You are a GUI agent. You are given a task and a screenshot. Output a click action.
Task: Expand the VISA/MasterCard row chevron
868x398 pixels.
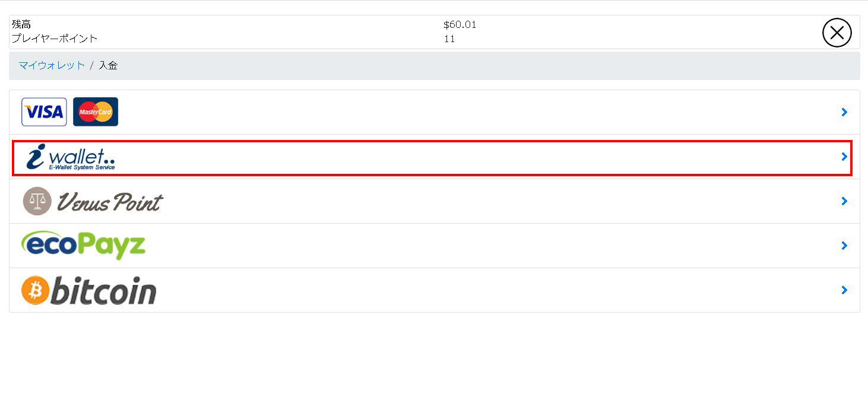point(844,112)
